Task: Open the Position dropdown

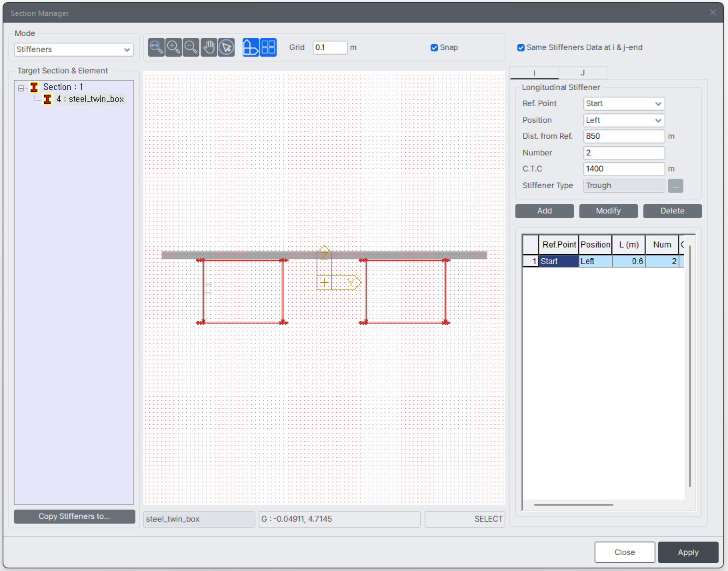Action: point(624,120)
